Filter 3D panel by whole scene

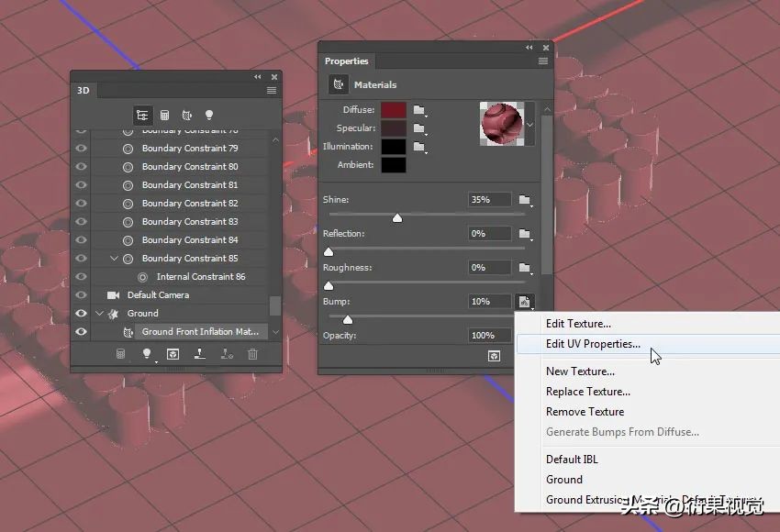pos(142,116)
